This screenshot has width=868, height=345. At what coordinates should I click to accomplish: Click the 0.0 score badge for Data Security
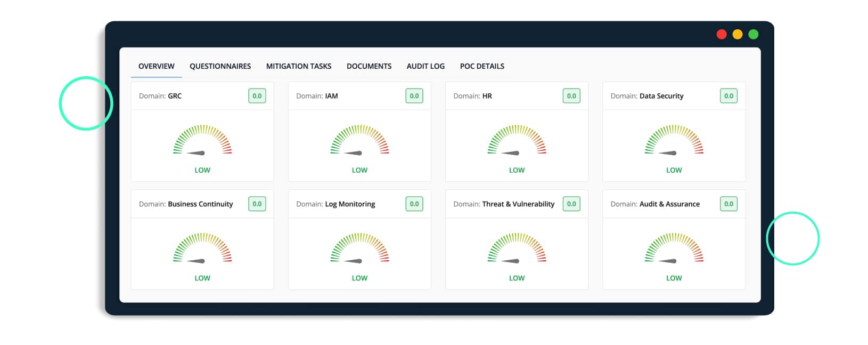tap(728, 96)
